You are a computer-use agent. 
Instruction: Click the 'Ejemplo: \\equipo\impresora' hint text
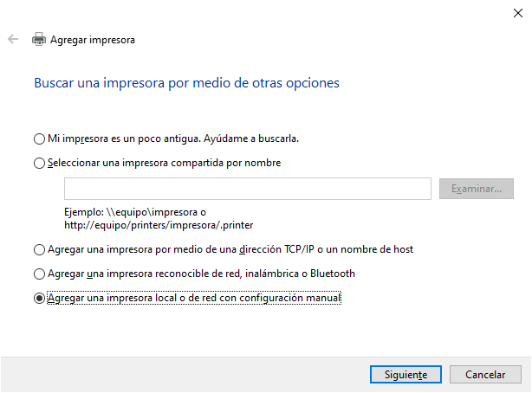(135, 212)
